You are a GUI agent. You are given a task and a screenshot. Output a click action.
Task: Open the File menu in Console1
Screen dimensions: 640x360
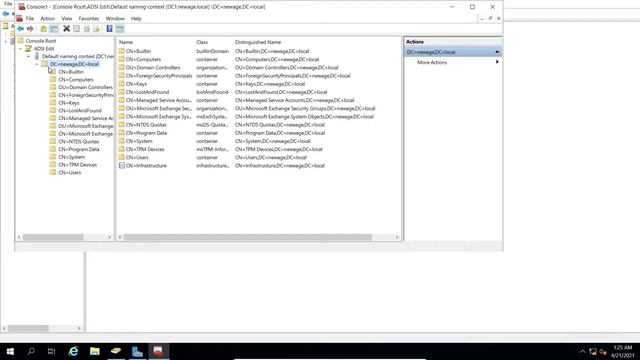click(x=30, y=18)
